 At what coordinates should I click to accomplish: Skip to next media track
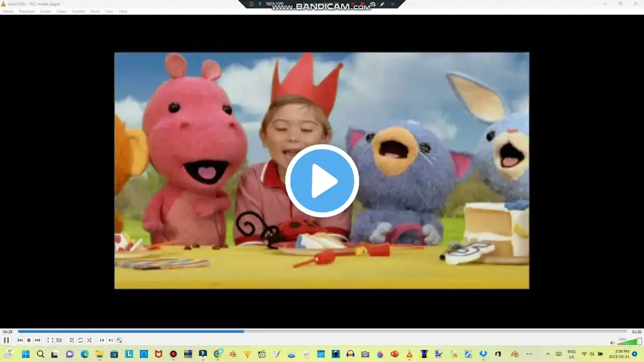point(37,340)
